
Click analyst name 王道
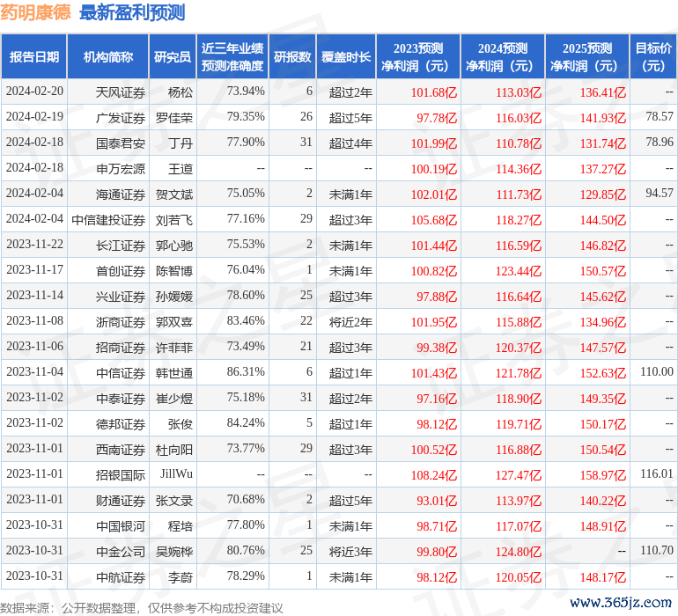181,169
